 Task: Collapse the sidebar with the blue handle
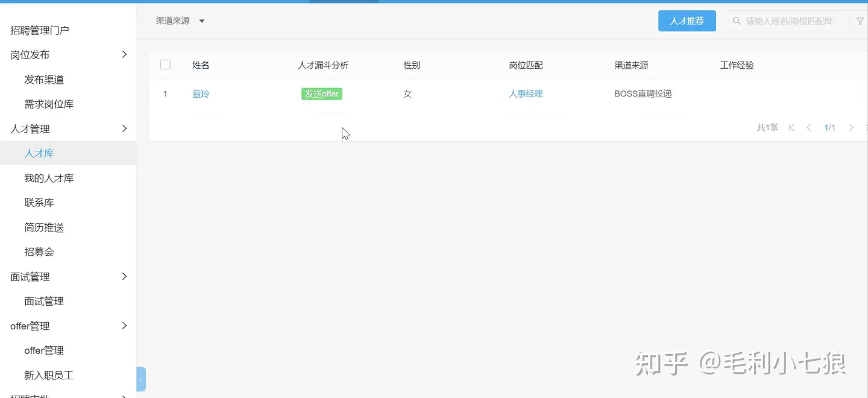[x=141, y=379]
